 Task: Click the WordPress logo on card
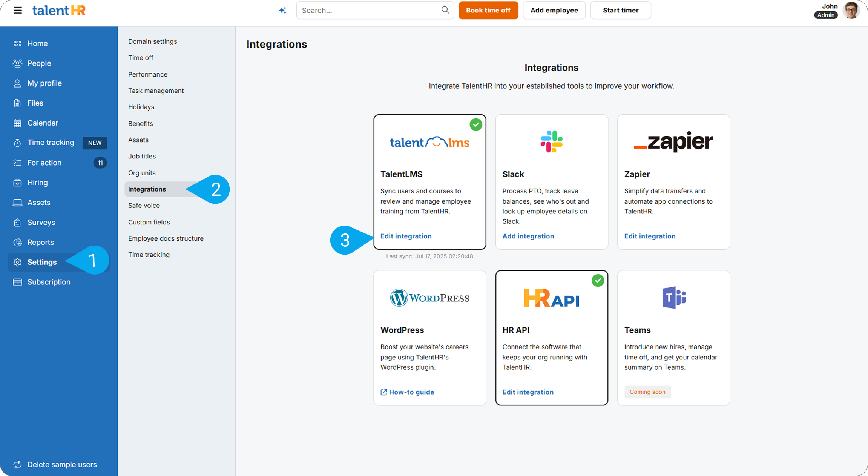[429, 298]
